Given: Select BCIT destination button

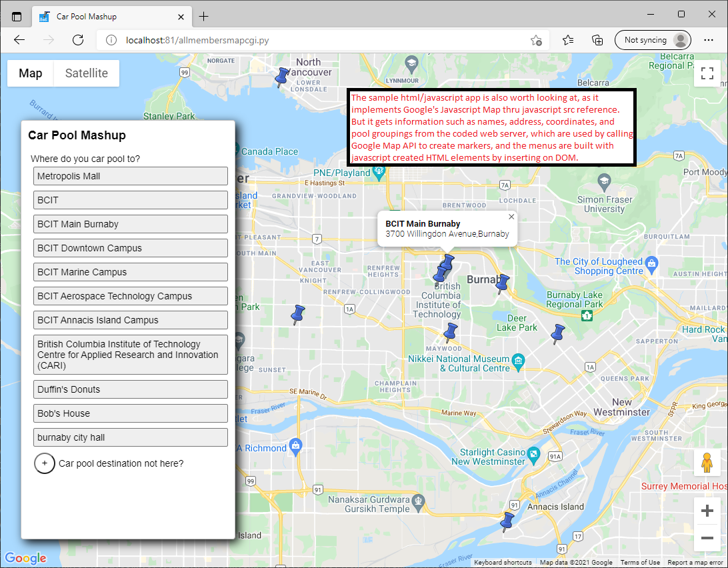Looking at the screenshot, I should point(131,200).
